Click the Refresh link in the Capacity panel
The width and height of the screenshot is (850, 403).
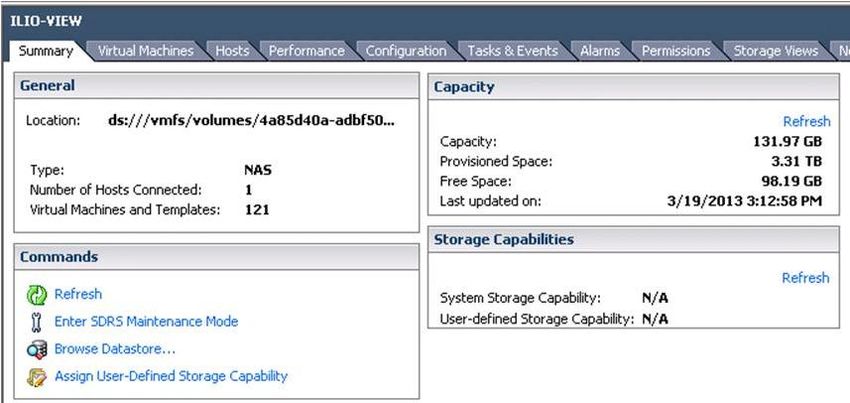coord(806,121)
